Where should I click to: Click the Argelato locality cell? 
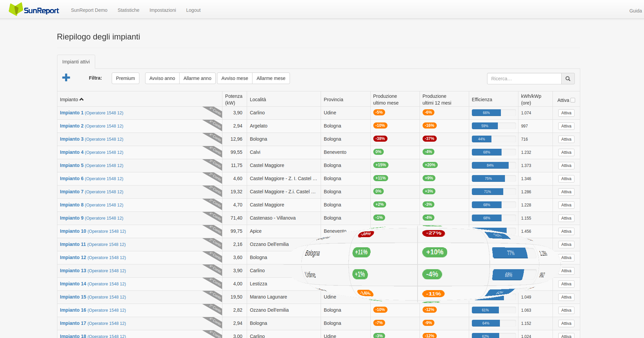click(259, 126)
